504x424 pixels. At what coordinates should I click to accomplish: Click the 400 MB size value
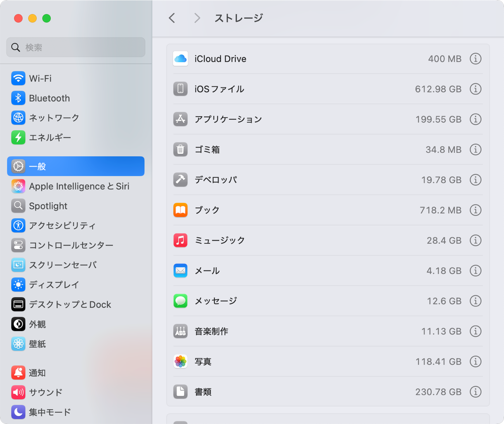click(x=445, y=59)
